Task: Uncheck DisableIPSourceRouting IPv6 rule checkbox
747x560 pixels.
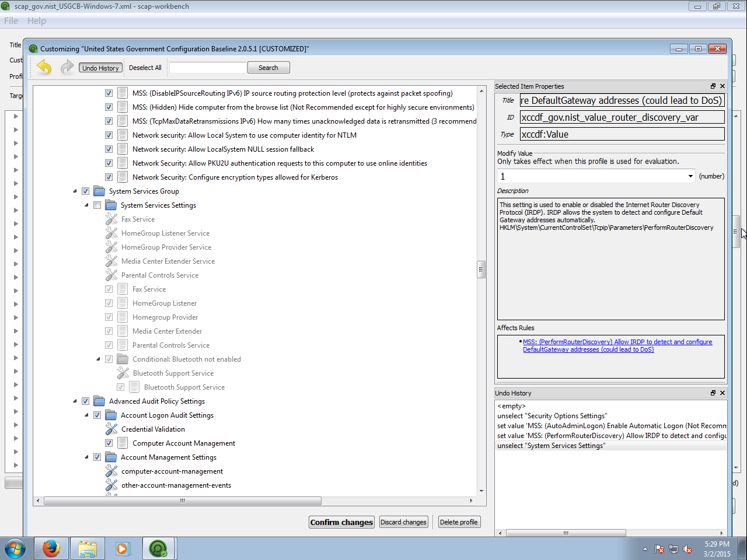Action: pos(109,93)
